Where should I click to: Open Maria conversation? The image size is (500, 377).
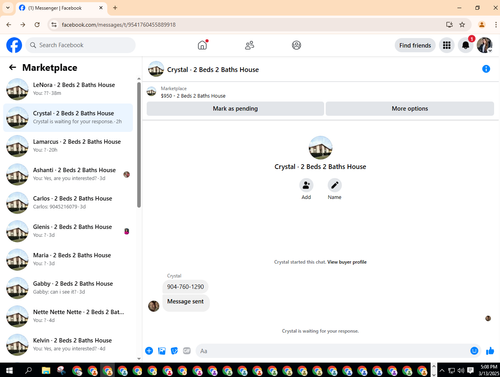point(68,259)
